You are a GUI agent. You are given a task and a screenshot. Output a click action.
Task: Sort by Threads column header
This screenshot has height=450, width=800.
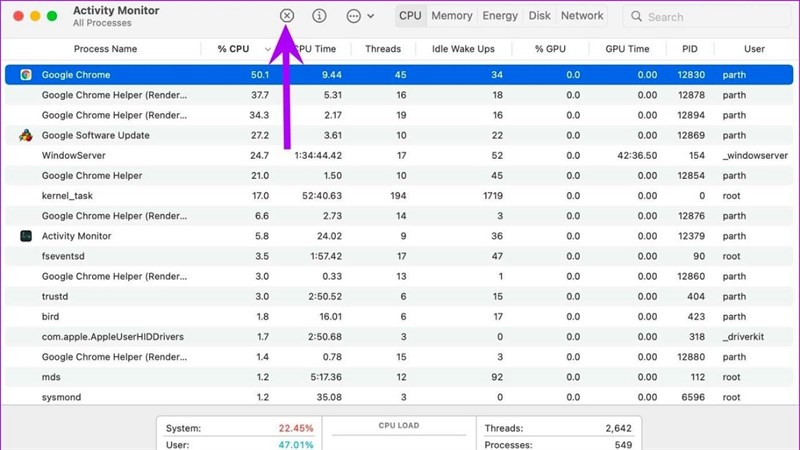[383, 49]
